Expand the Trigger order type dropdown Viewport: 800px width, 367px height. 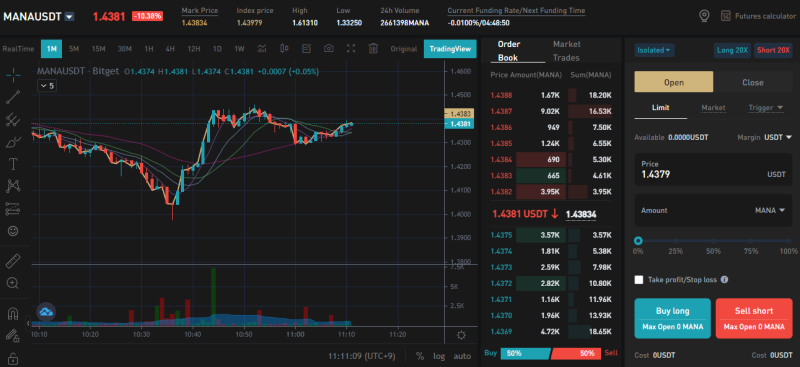point(766,108)
